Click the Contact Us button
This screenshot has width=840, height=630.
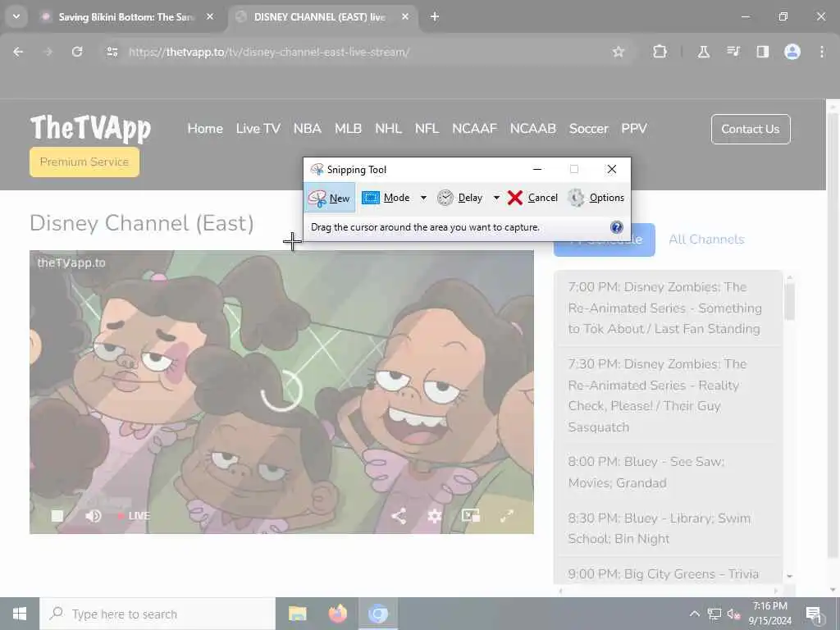tap(751, 129)
